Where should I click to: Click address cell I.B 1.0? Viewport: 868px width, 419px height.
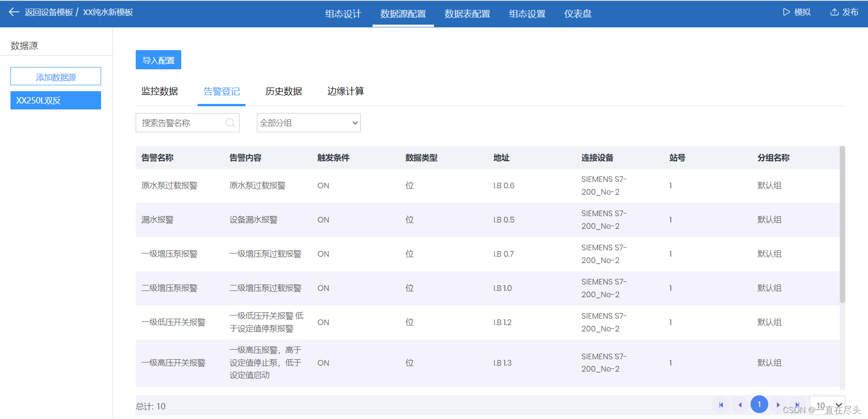point(502,288)
